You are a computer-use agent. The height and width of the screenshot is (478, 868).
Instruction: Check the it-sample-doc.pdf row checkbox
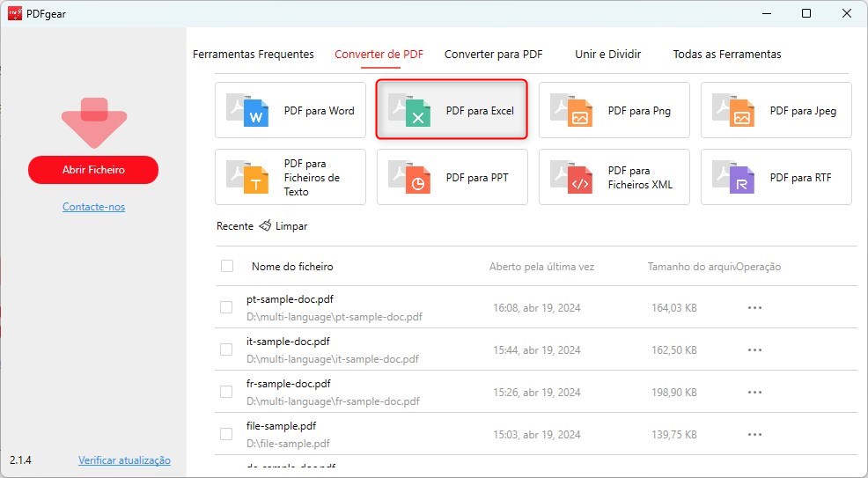tap(226, 349)
